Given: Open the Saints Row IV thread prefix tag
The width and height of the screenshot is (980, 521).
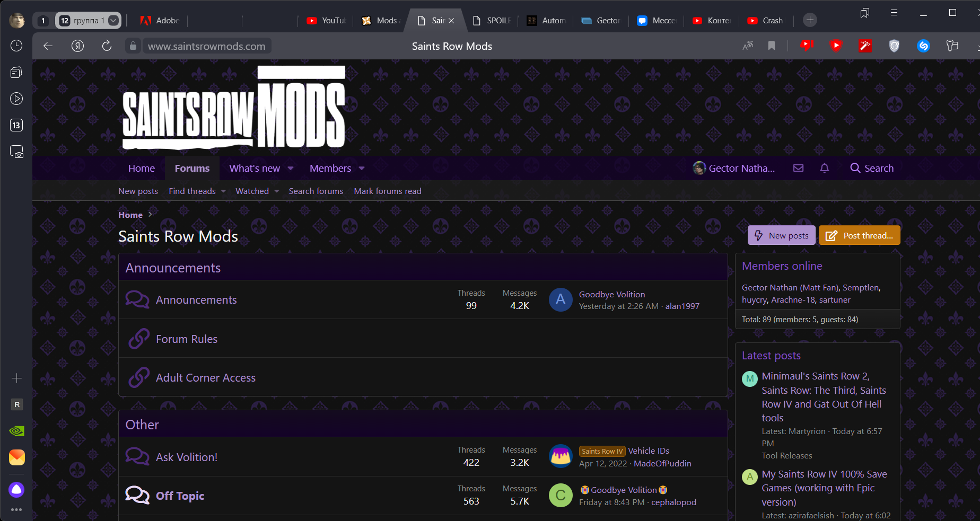Looking at the screenshot, I should (602, 451).
